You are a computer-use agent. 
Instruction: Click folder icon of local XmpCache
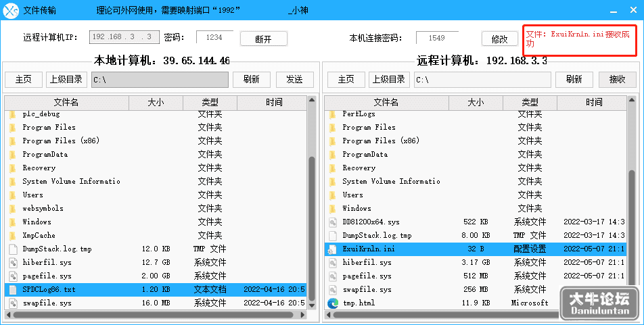click(13, 236)
